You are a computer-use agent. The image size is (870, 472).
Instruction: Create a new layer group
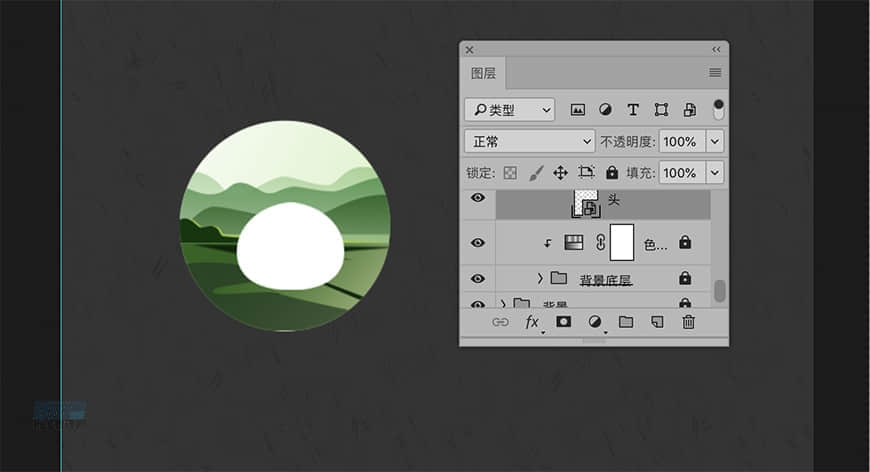[626, 322]
